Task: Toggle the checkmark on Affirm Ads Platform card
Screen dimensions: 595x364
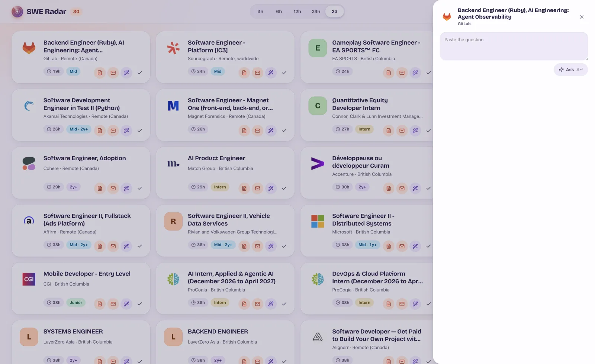Action: pyautogui.click(x=140, y=246)
